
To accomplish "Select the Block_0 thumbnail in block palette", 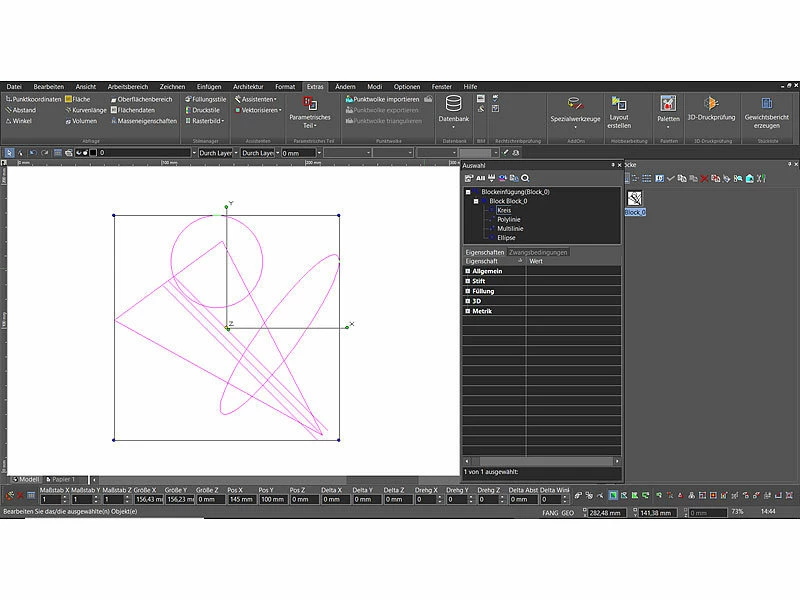I will coord(635,199).
